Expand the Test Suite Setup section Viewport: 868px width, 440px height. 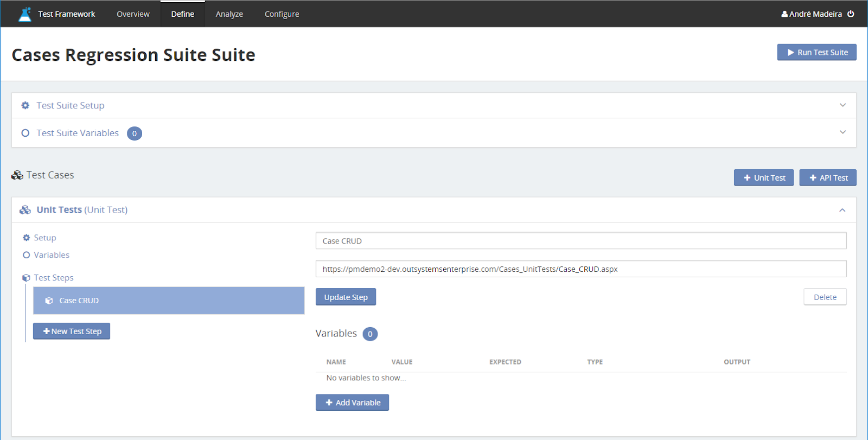843,105
